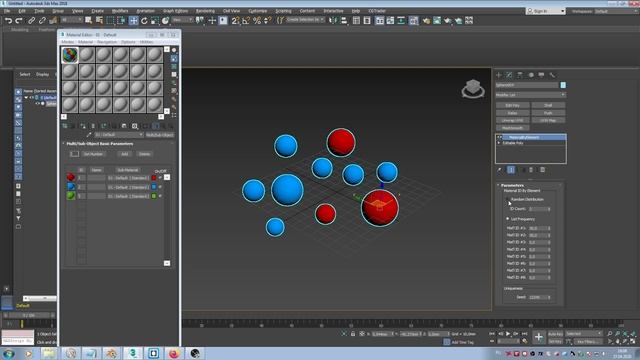Toggle the 2D Snaps icon

point(235,20)
